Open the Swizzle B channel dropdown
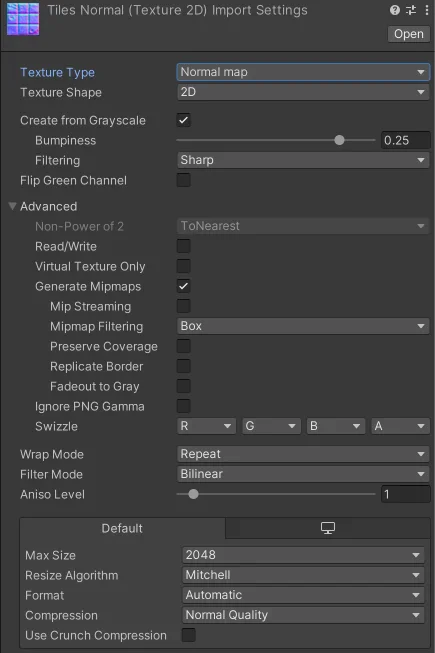435x653 pixels. click(336, 426)
